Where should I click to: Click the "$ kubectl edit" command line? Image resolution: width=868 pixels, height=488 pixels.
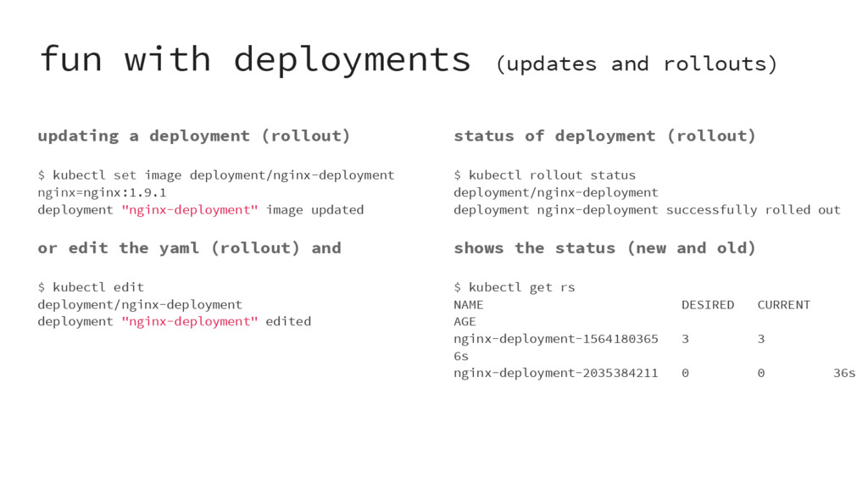(x=91, y=287)
